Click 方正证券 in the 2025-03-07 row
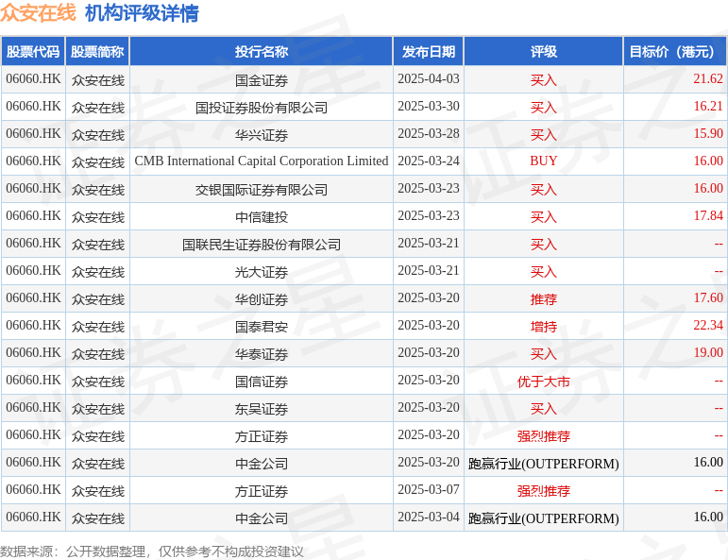The height and width of the screenshot is (560, 728). point(262,491)
